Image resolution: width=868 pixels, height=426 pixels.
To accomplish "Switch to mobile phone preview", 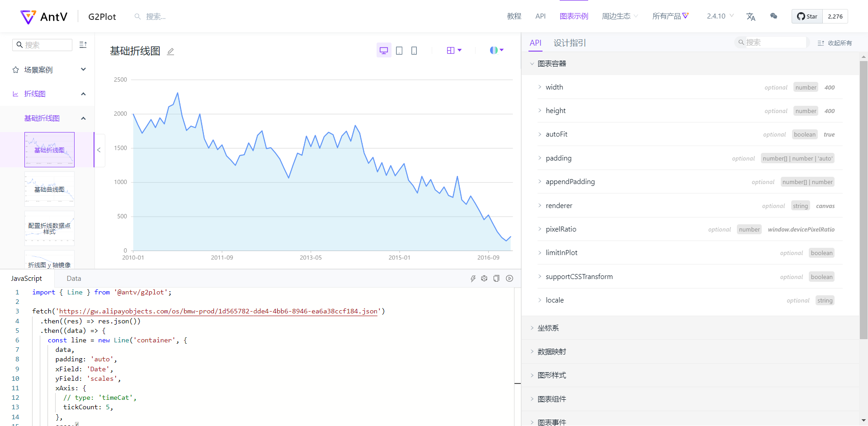I will (x=414, y=50).
